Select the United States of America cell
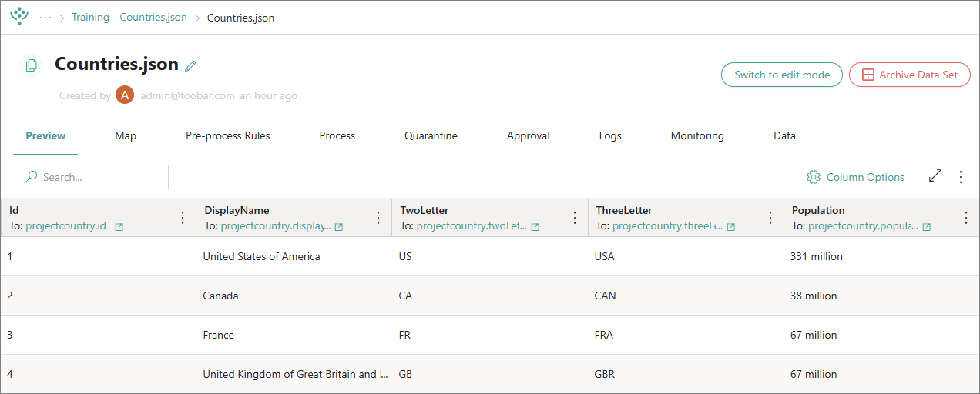980x394 pixels. (x=294, y=256)
